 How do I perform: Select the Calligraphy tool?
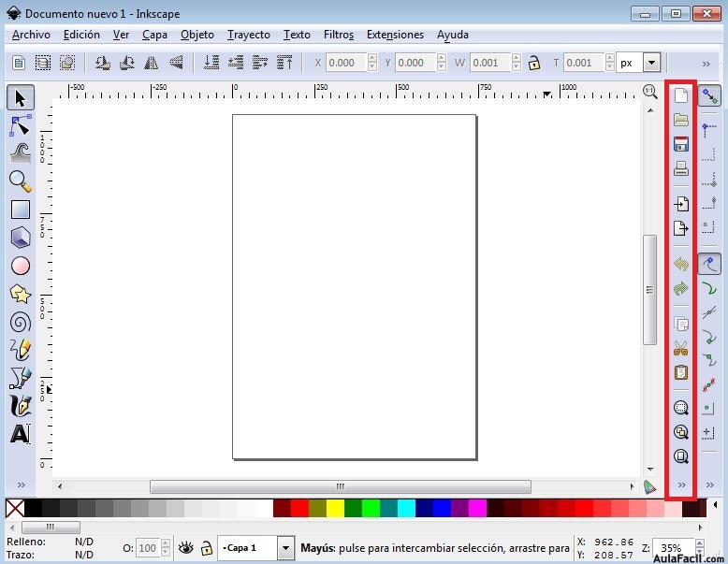click(21, 406)
